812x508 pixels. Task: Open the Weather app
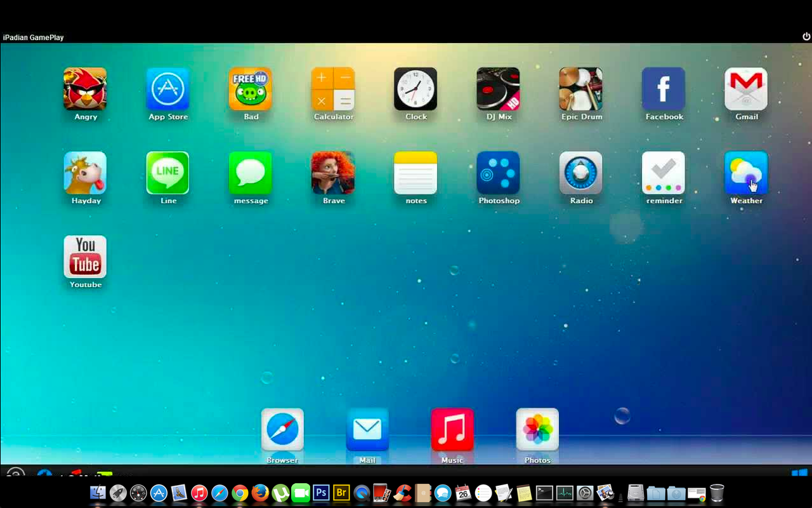746,173
